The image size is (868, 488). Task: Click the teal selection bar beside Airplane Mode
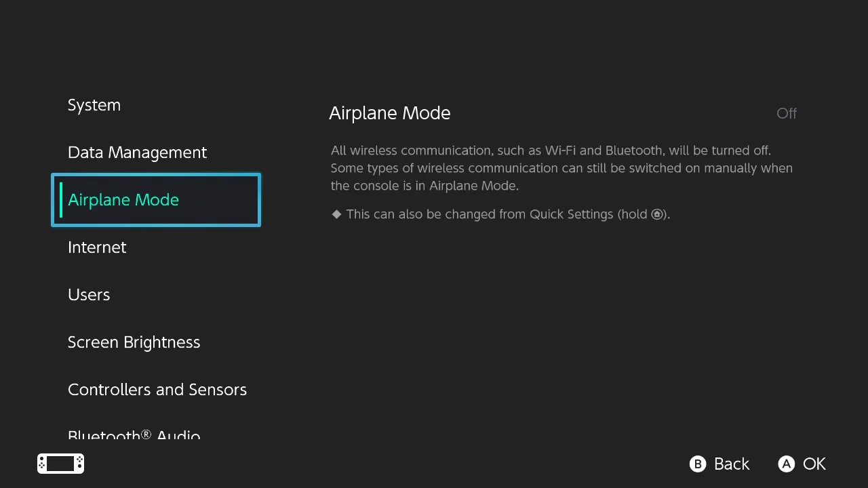[61, 200]
